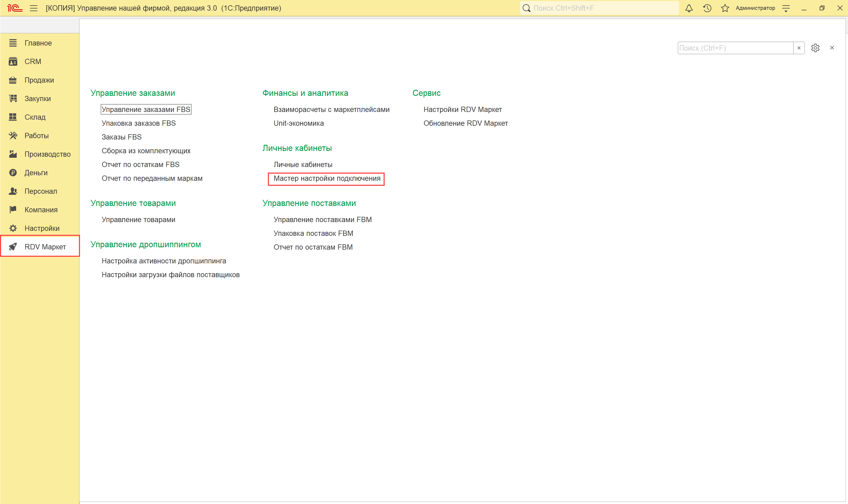Open Взаиморасчеты с маркетплейсами
Image resolution: width=848 pixels, height=504 pixels.
click(x=332, y=109)
